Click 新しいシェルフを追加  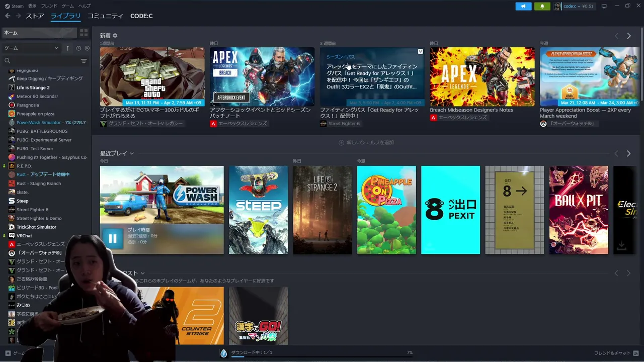click(367, 143)
